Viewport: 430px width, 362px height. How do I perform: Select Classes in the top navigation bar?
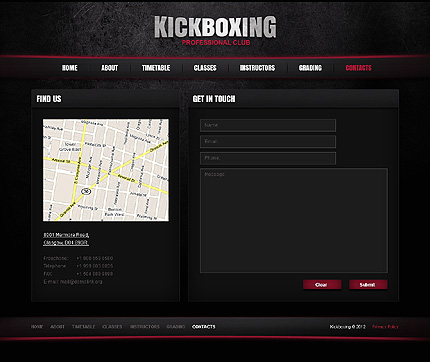[205, 68]
